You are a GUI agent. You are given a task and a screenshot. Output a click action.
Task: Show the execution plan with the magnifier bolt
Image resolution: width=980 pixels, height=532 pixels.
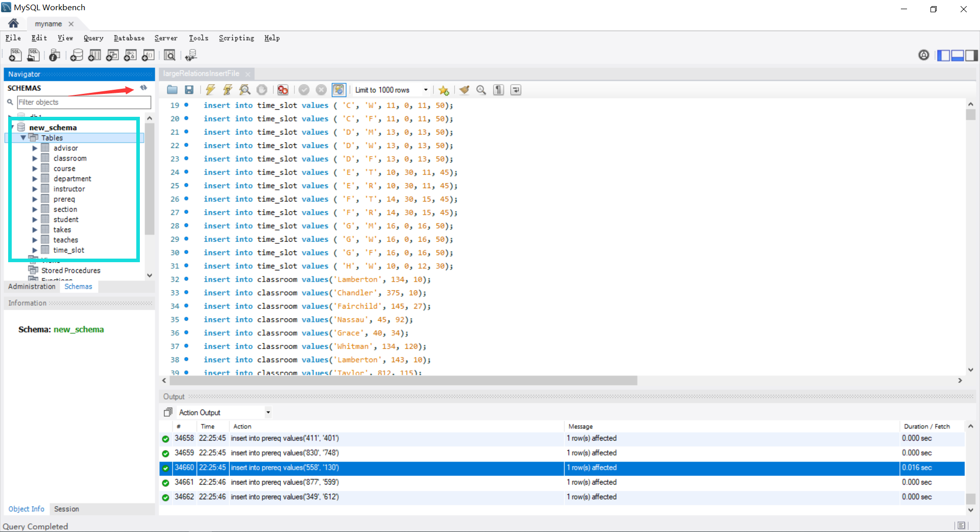244,90
